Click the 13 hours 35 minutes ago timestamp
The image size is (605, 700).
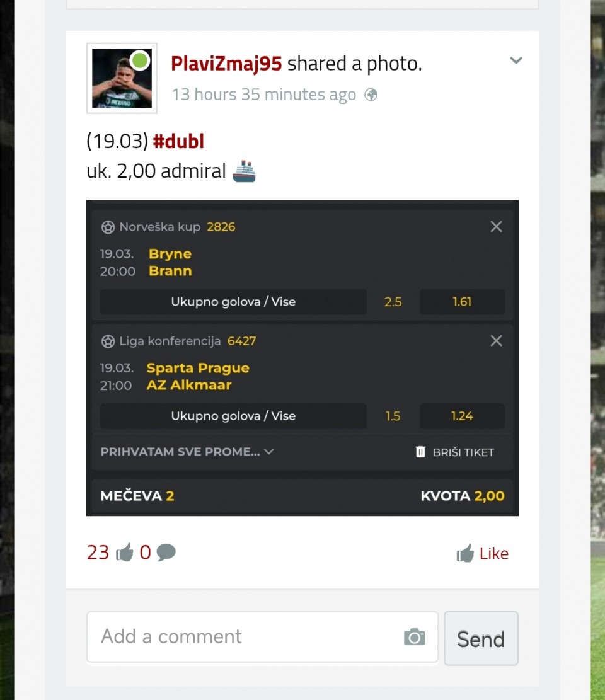click(263, 95)
